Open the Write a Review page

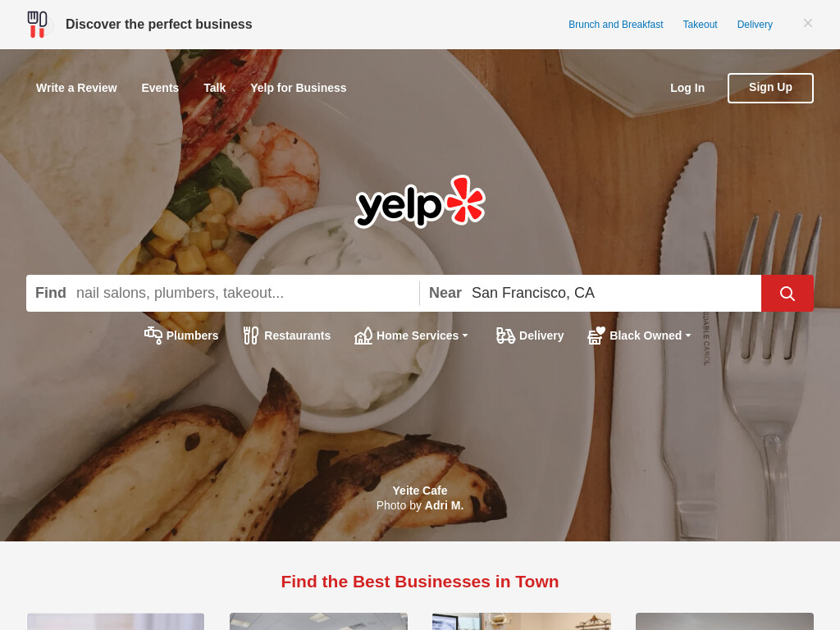tap(76, 88)
